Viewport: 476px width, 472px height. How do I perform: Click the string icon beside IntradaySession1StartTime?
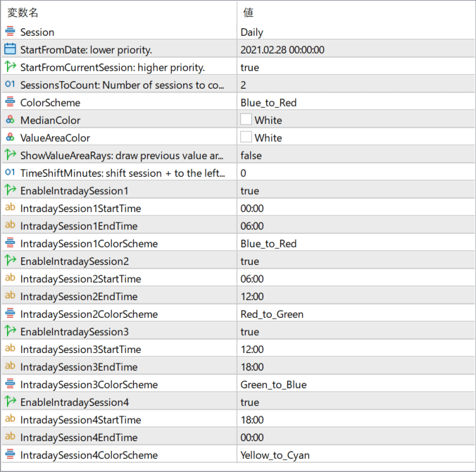coord(10,208)
